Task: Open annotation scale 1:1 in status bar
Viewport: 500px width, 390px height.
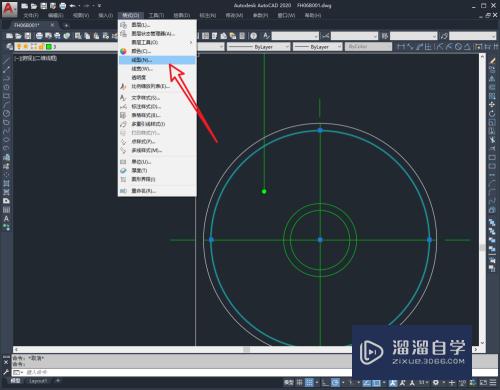Action: (423, 383)
